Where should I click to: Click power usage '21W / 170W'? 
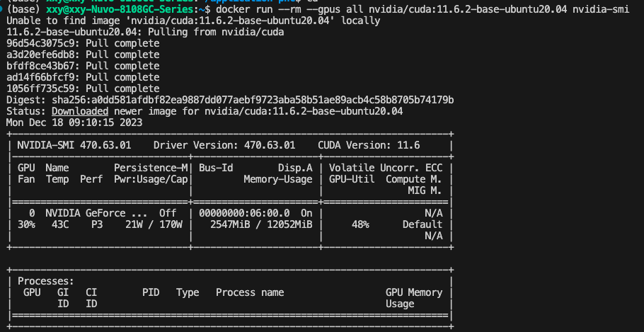pos(154,225)
